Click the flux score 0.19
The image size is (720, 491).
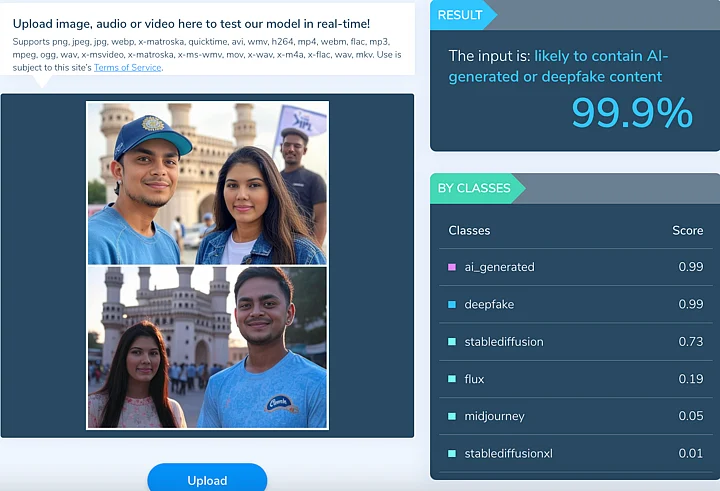(x=691, y=378)
